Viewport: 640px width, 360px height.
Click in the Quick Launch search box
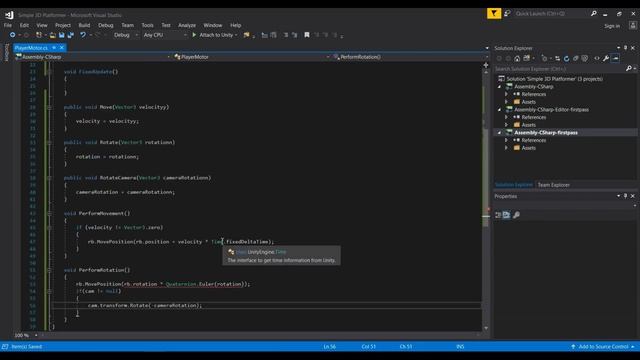coord(551,13)
